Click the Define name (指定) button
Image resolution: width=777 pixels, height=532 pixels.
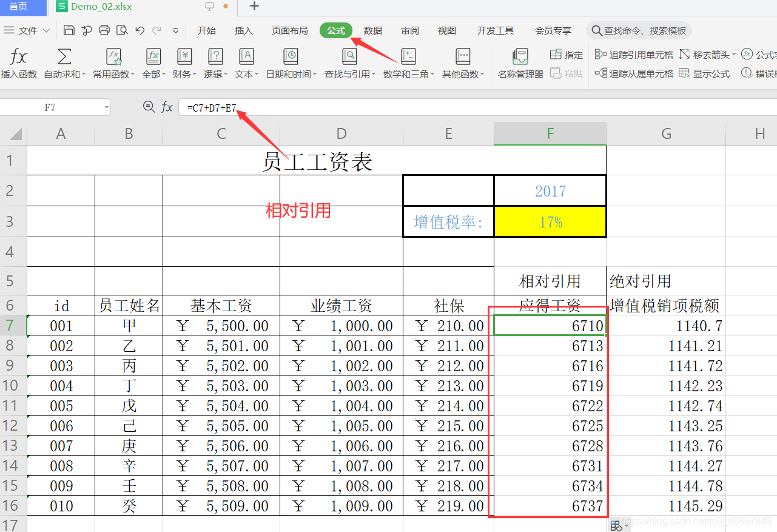(567, 55)
